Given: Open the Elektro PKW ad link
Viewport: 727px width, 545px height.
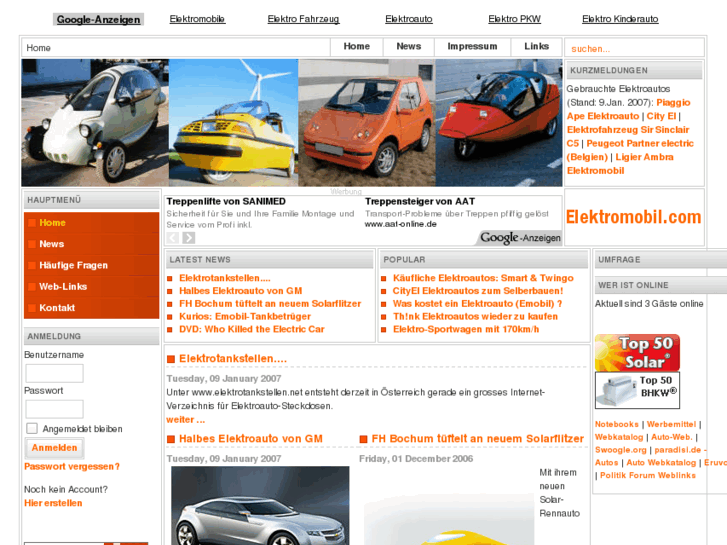Looking at the screenshot, I should 514,19.
